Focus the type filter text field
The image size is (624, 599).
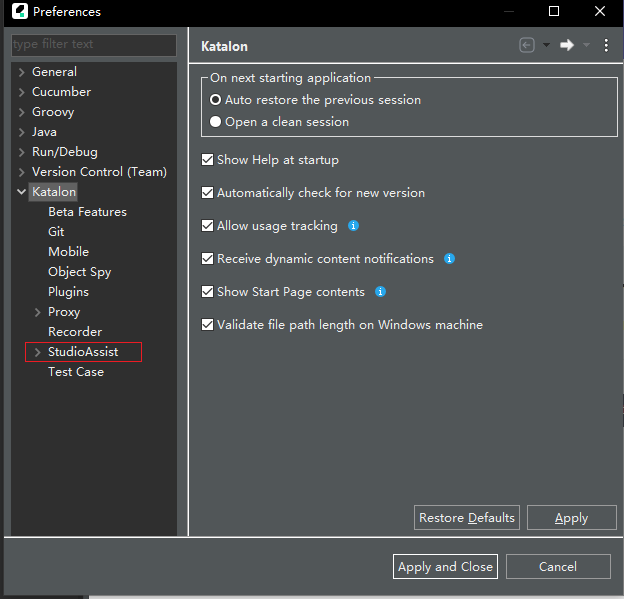(x=94, y=44)
